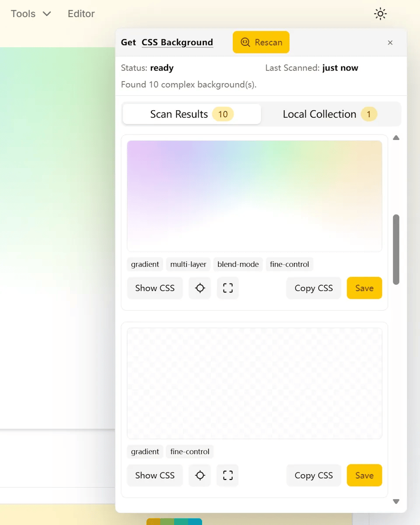Click the crosshair icon on the second card
This screenshot has width=420, height=525.
tap(199, 475)
